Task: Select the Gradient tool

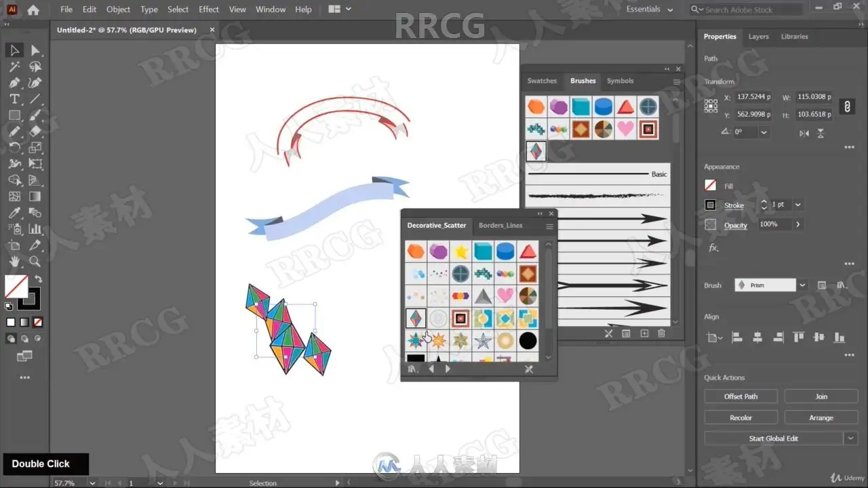Action: click(x=35, y=197)
